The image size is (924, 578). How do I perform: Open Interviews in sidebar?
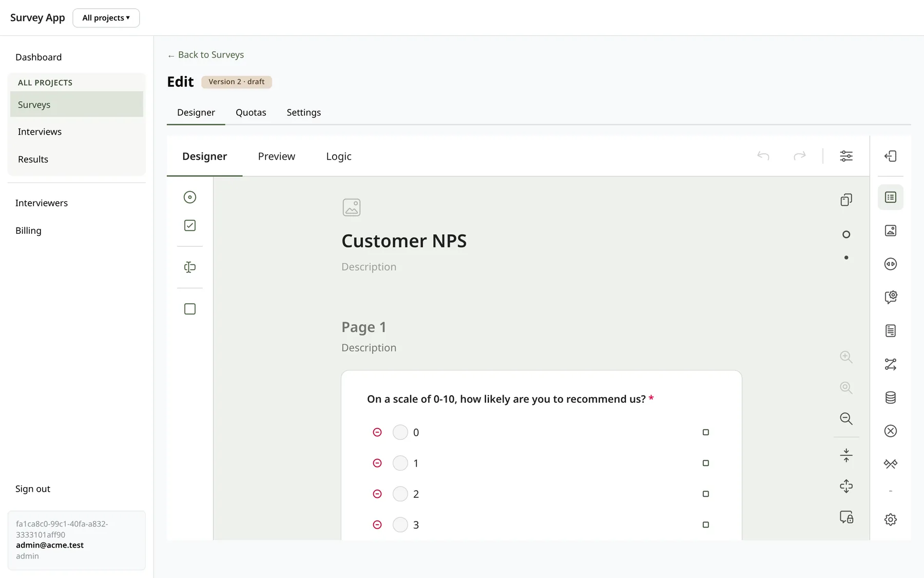pos(76,132)
